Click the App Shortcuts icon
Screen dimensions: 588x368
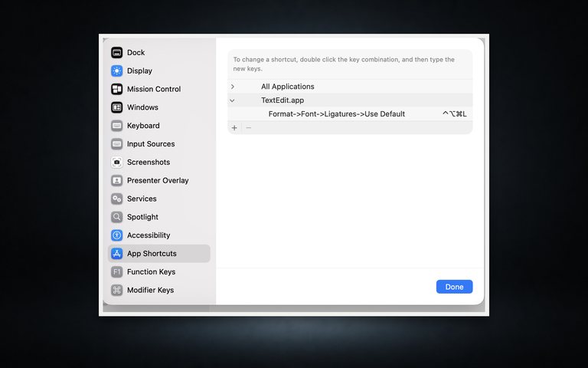pos(116,254)
